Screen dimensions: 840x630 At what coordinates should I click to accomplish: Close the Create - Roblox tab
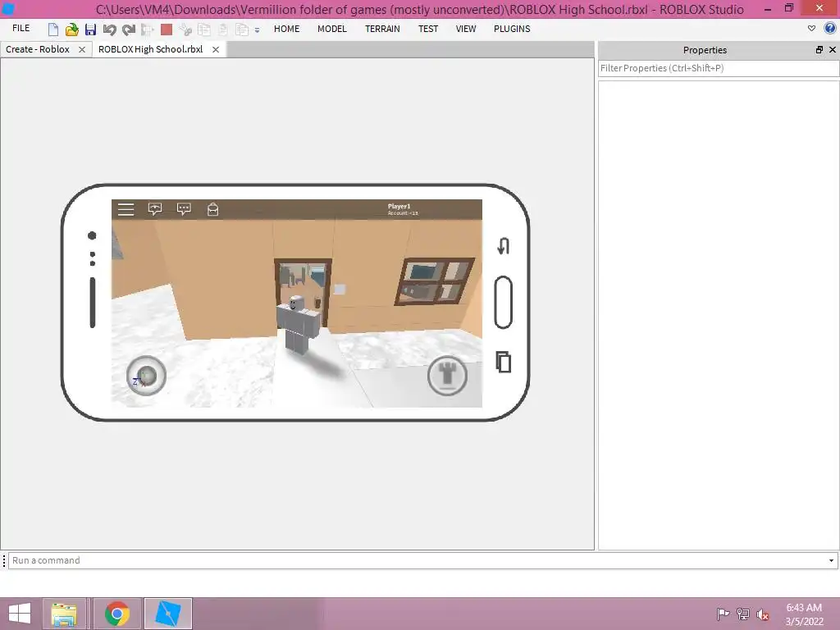coord(82,49)
